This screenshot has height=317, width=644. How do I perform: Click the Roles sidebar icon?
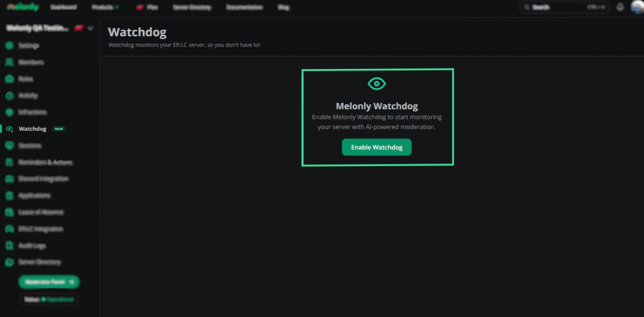pos(9,79)
